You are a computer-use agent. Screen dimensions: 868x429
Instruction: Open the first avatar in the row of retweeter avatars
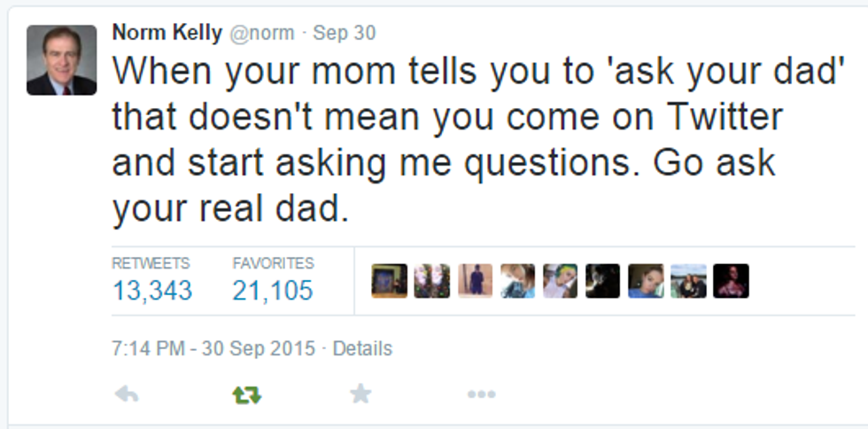point(390,281)
